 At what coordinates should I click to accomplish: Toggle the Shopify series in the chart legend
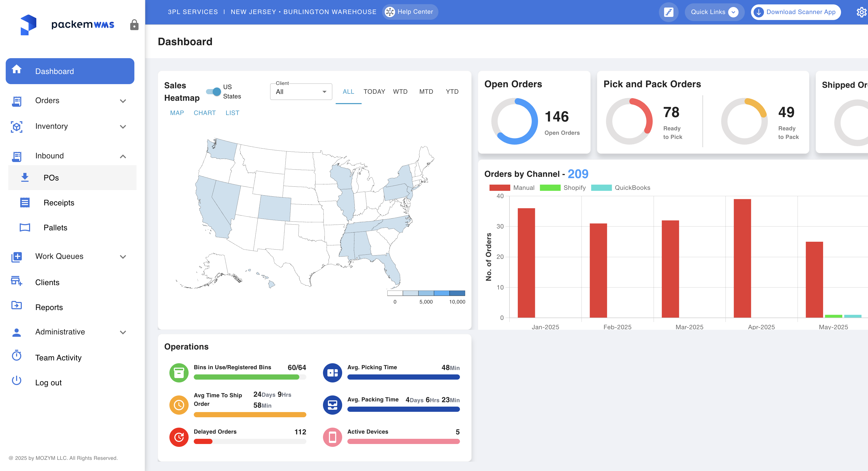pos(562,188)
